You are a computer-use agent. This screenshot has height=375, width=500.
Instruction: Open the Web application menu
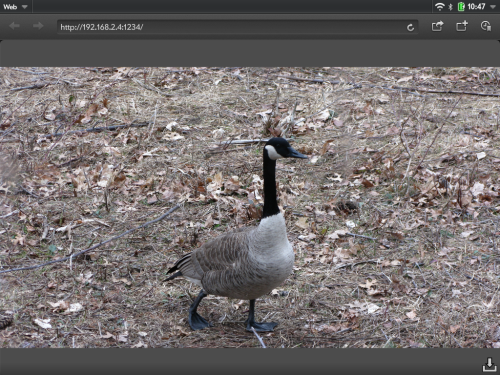click(15, 7)
